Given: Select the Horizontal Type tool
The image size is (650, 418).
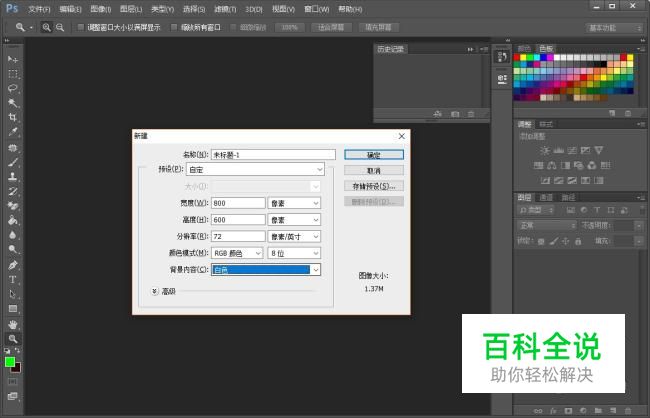Looking at the screenshot, I should (x=14, y=280).
